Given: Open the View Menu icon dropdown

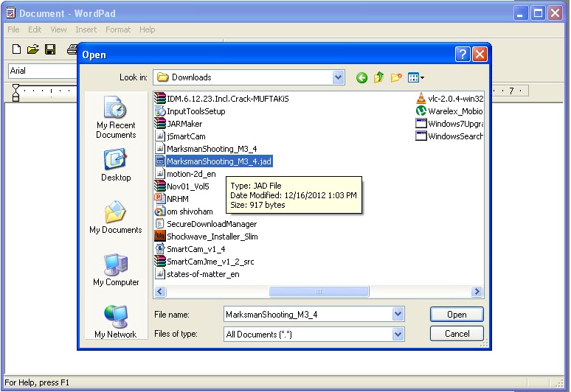Looking at the screenshot, I should pyautogui.click(x=416, y=77).
